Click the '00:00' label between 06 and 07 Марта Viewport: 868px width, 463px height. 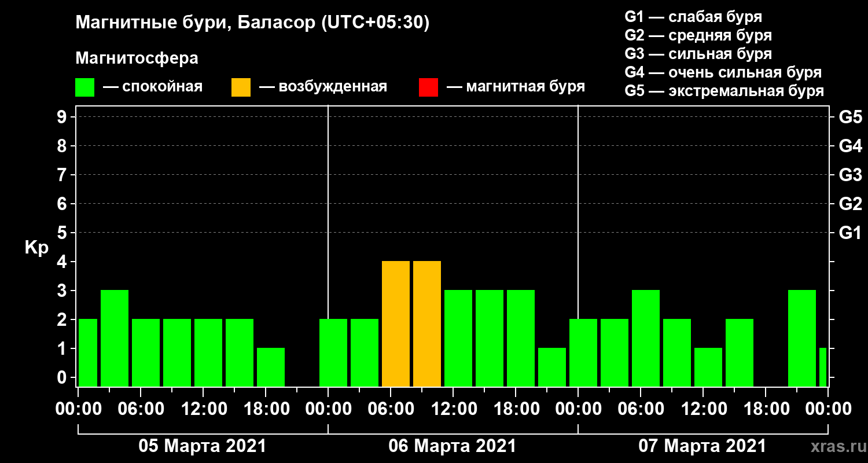click(x=578, y=409)
